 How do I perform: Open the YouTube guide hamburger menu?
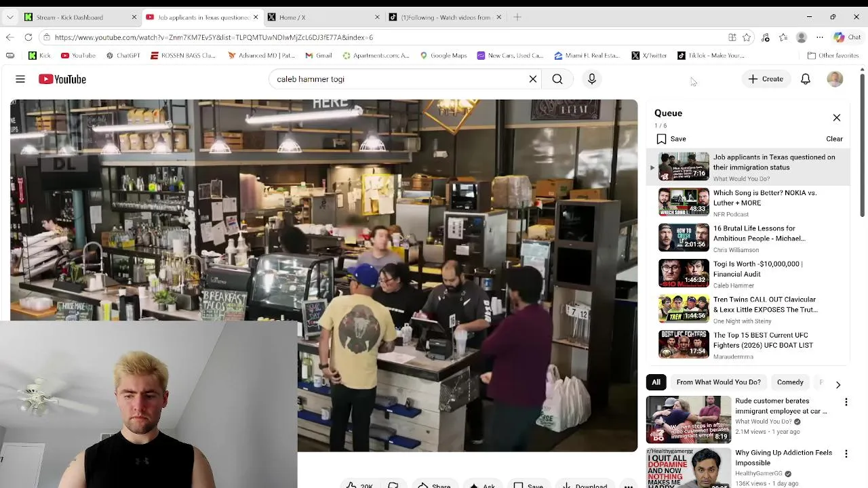click(x=20, y=79)
